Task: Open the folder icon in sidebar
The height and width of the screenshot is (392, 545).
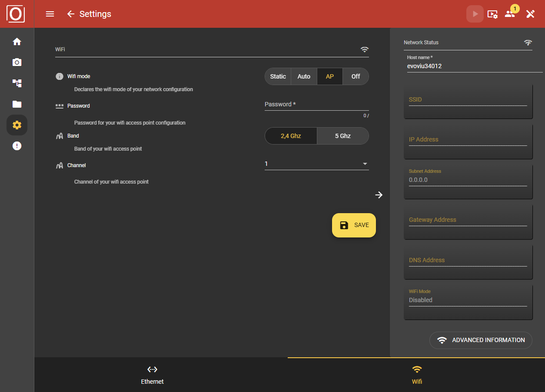Action: pyautogui.click(x=17, y=104)
